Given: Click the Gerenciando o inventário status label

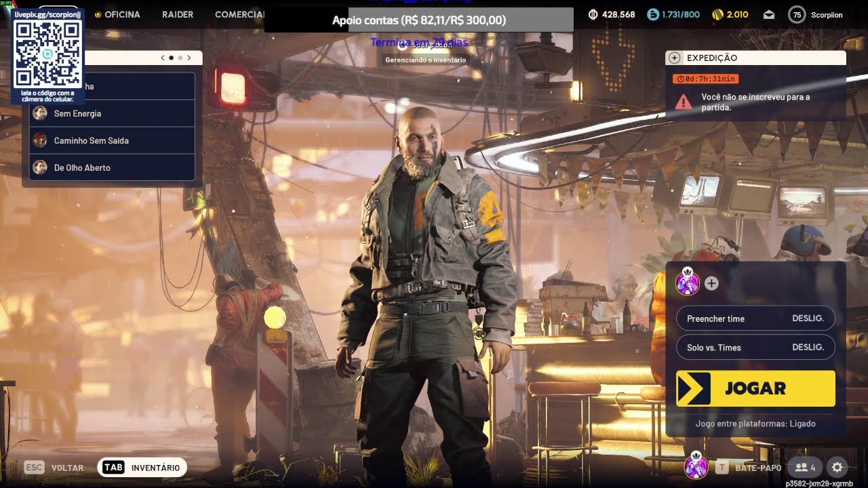Looking at the screenshot, I should (426, 60).
